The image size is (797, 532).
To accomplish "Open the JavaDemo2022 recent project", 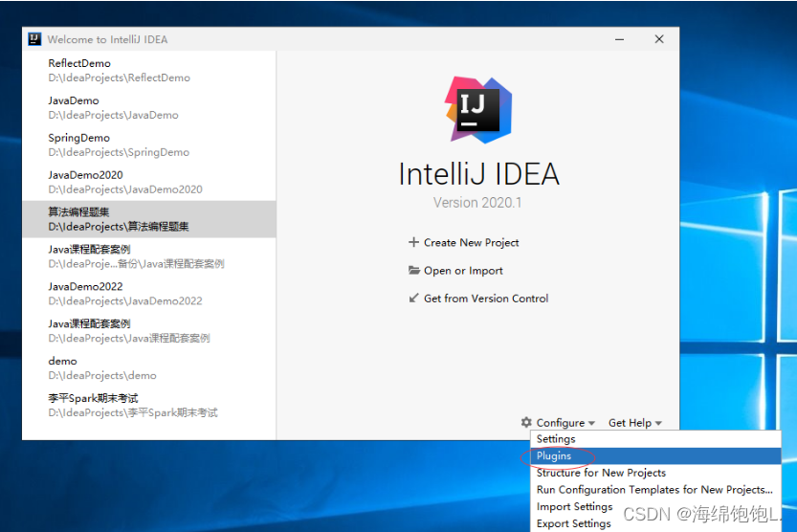I will 149,293.
